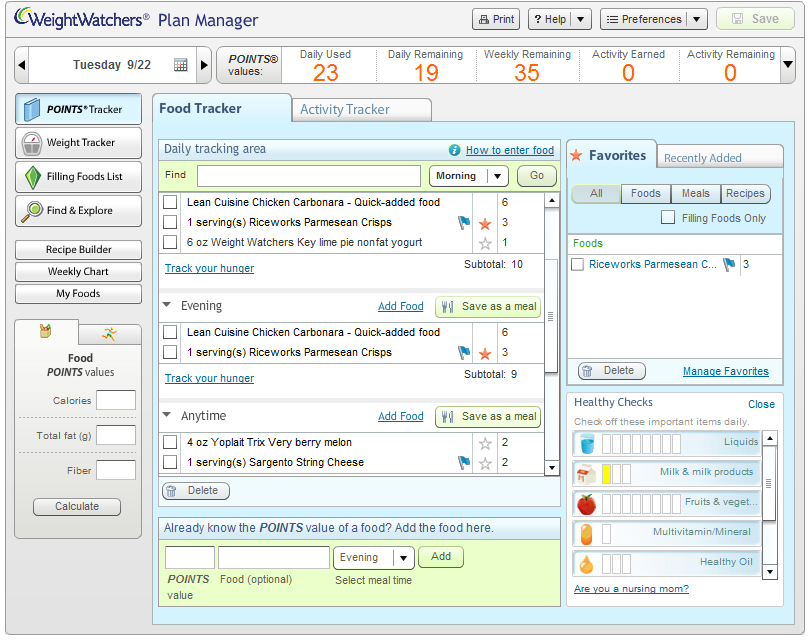The width and height of the screenshot is (809, 641).
Task: Toggle favorite star for Evening Riceworks Parmesean Crisps
Action: (x=484, y=354)
